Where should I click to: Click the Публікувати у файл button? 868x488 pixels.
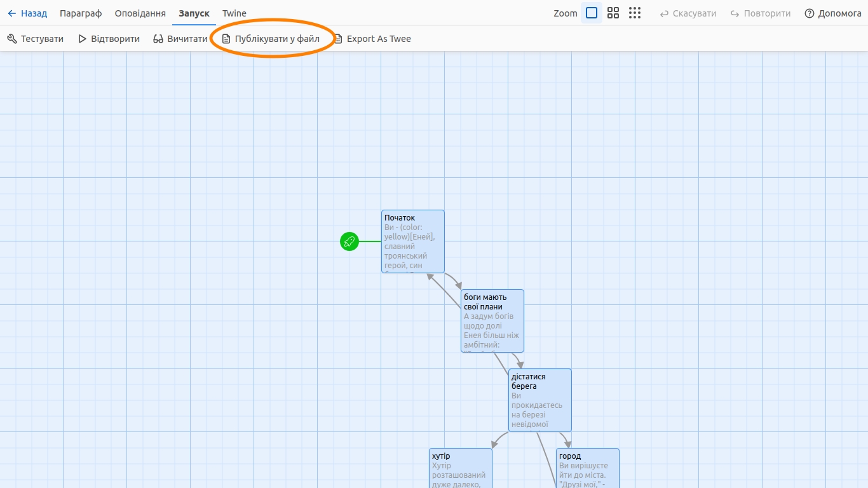pos(271,39)
